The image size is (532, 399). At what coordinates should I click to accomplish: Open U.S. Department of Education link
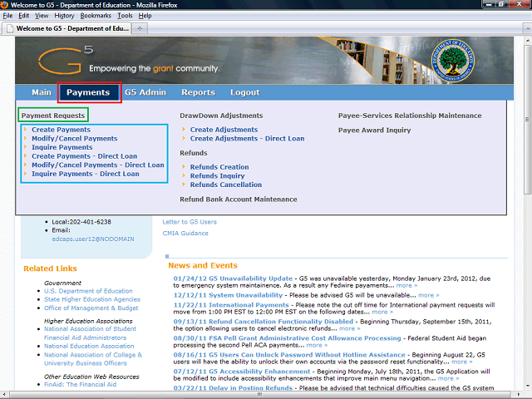88,291
